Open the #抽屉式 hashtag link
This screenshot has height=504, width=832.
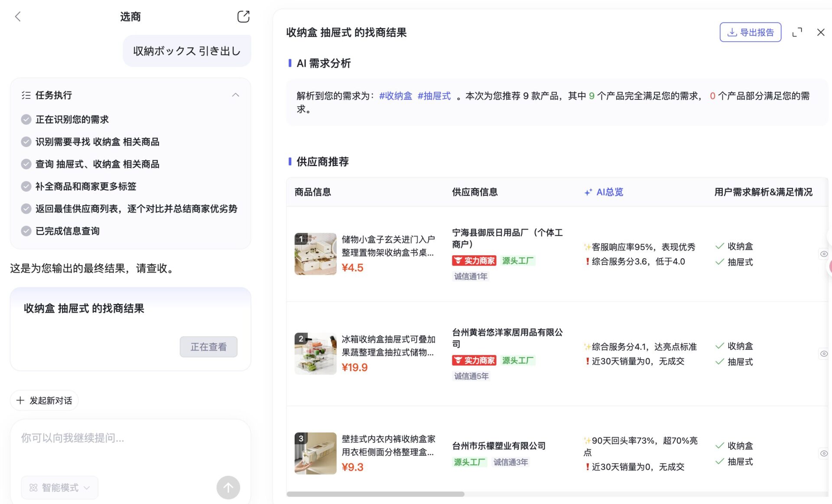pos(434,96)
